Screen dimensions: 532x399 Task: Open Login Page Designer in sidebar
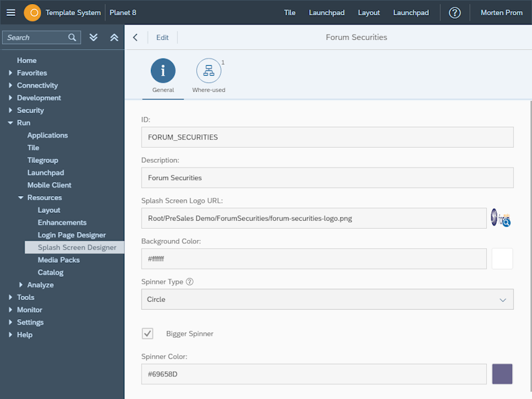tap(71, 235)
